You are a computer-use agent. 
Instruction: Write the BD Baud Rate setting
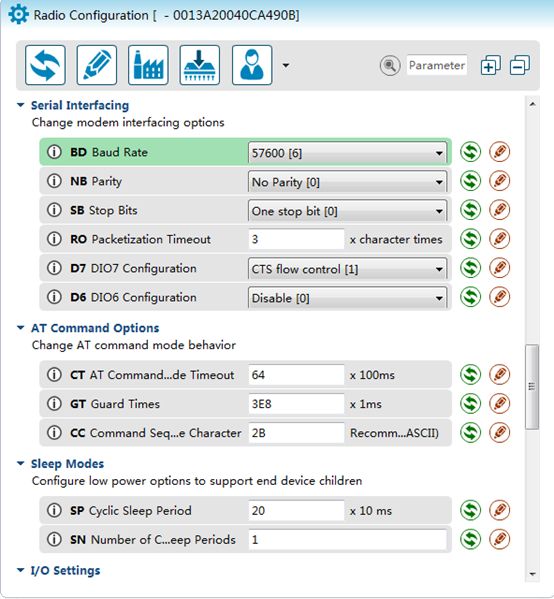click(x=500, y=152)
